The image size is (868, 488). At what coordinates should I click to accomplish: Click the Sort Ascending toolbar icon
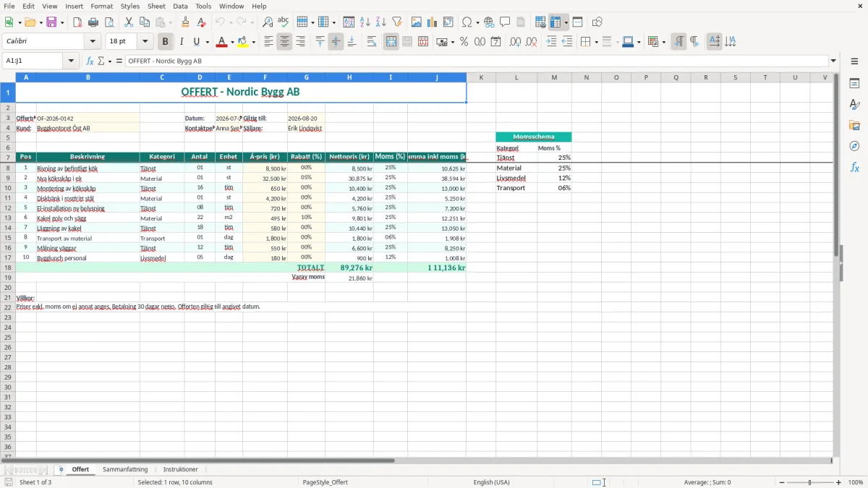(365, 22)
